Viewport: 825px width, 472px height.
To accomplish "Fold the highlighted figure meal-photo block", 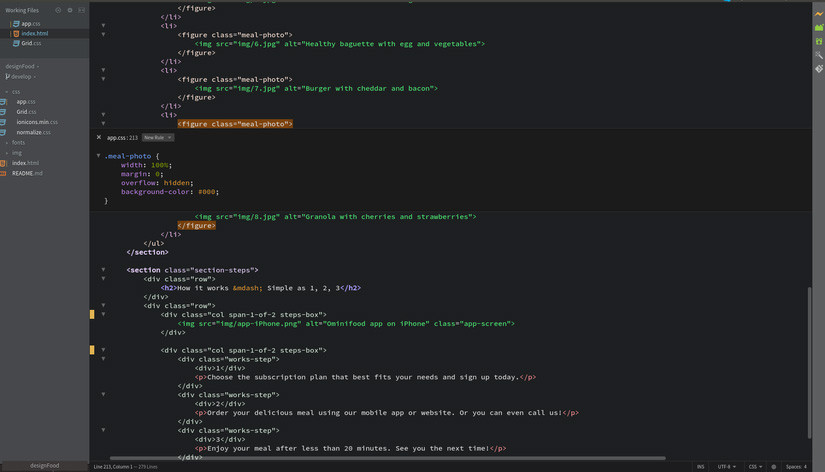I will (103, 124).
